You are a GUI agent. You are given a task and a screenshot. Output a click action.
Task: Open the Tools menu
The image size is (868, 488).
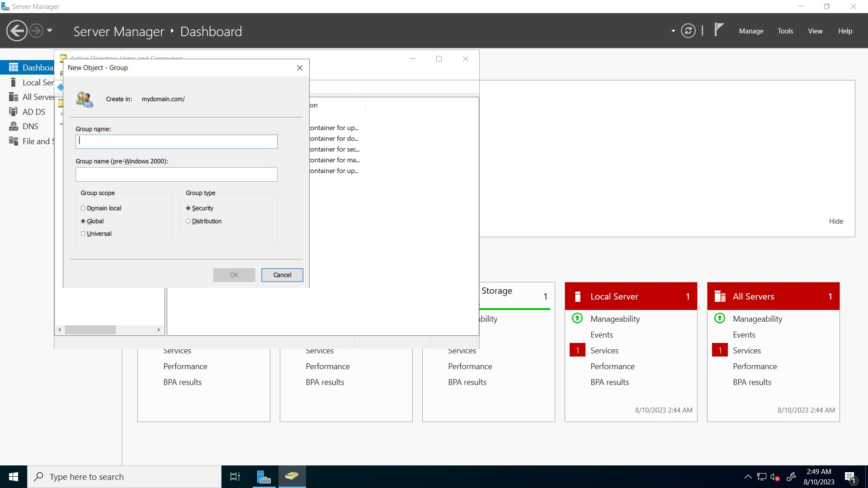(x=785, y=31)
